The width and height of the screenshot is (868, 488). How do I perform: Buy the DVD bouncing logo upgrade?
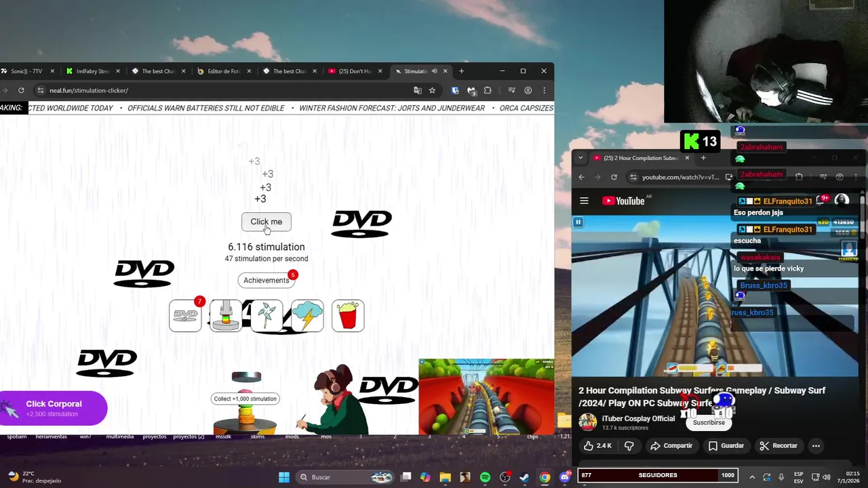(185, 316)
